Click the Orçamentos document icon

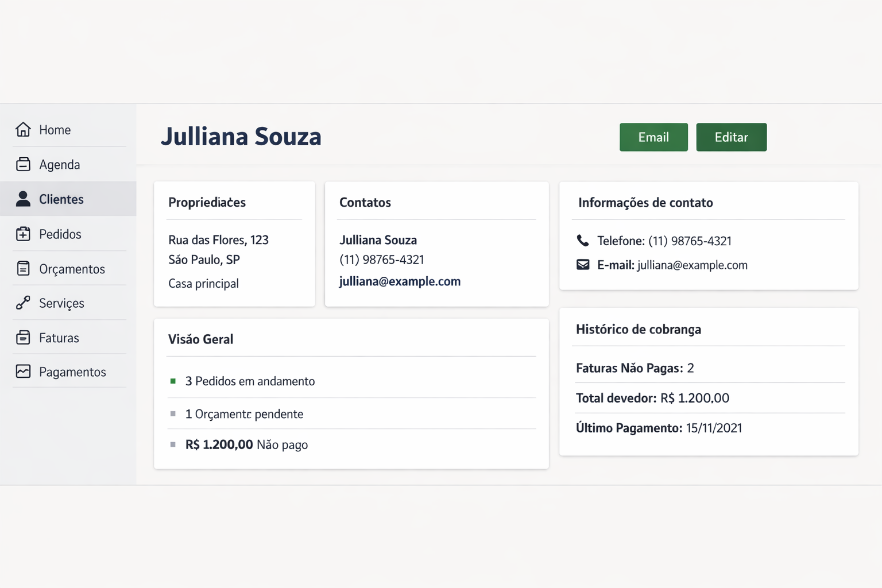[x=23, y=269]
